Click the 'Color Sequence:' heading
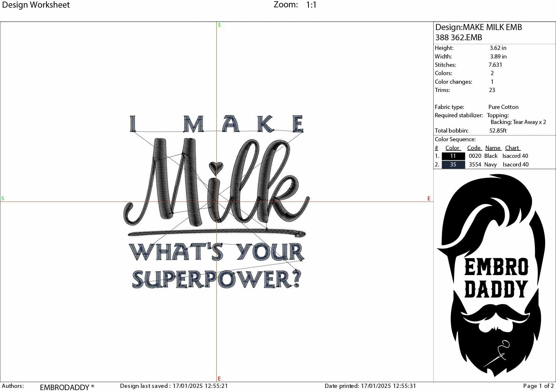The image size is (556, 392). point(455,139)
